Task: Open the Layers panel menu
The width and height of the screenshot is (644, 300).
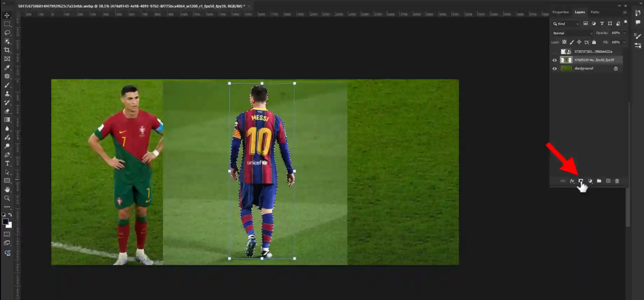Action: click(625, 12)
